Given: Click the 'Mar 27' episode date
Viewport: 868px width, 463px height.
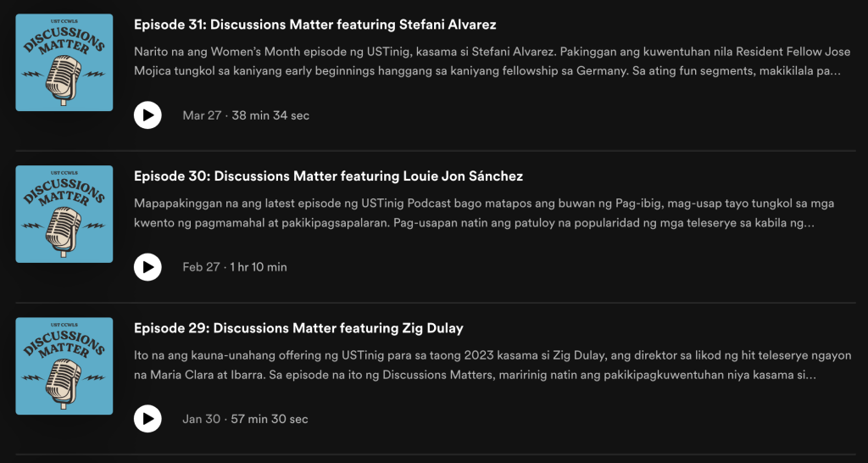Looking at the screenshot, I should tap(202, 115).
